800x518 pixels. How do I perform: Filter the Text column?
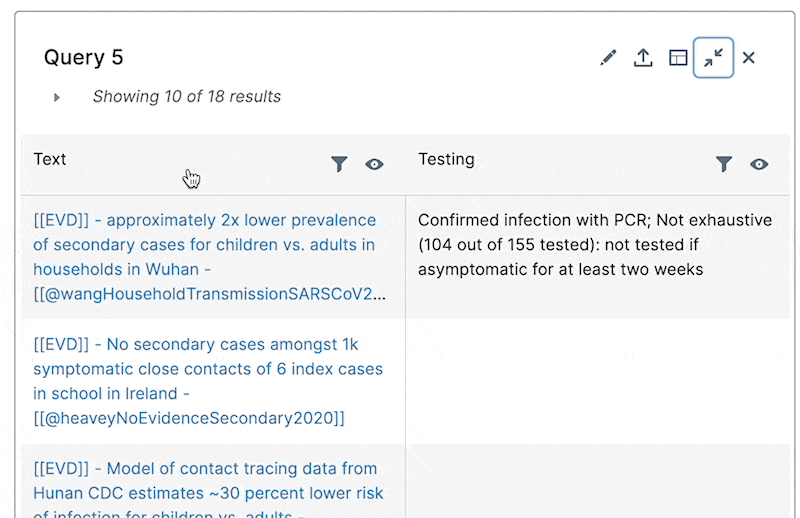point(339,164)
